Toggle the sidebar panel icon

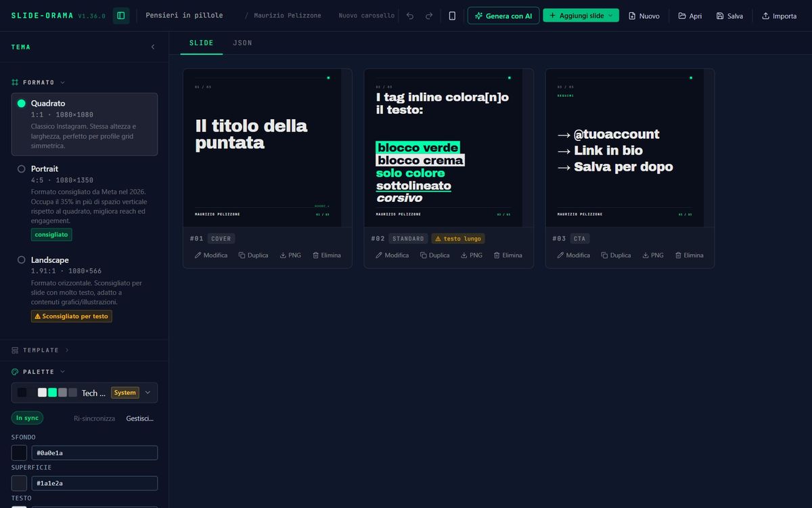pyautogui.click(x=121, y=16)
